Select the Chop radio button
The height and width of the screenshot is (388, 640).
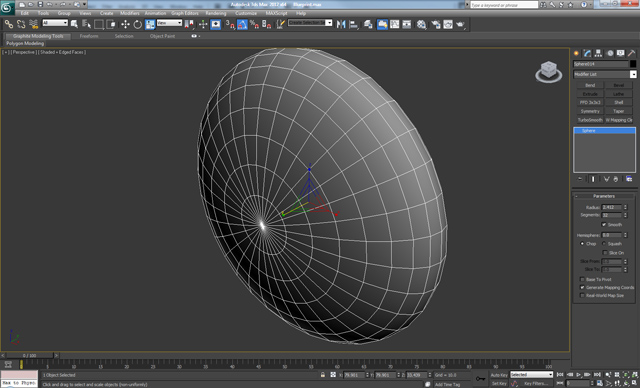click(x=582, y=244)
